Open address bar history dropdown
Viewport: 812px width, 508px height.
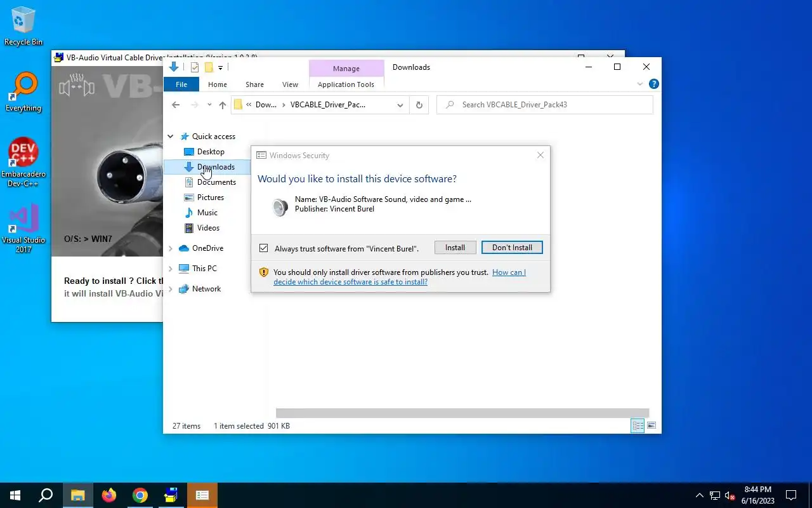400,105
